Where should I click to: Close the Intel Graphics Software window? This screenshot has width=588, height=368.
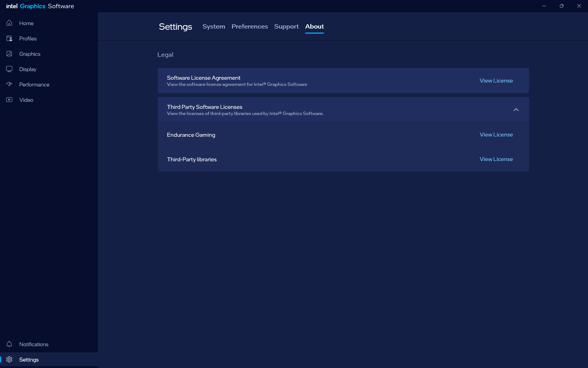(x=579, y=6)
